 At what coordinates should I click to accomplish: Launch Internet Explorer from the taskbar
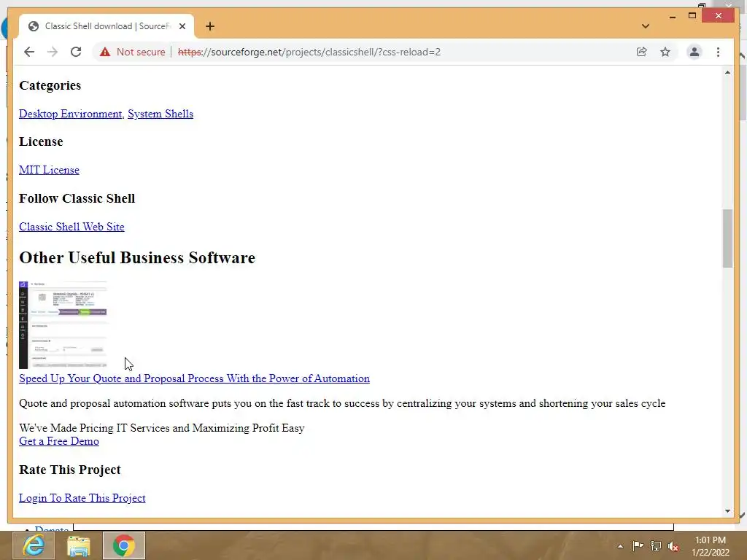tap(34, 545)
